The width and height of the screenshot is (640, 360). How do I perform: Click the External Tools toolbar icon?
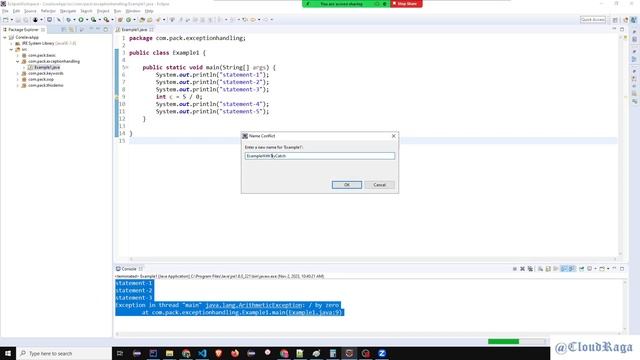(x=106, y=20)
